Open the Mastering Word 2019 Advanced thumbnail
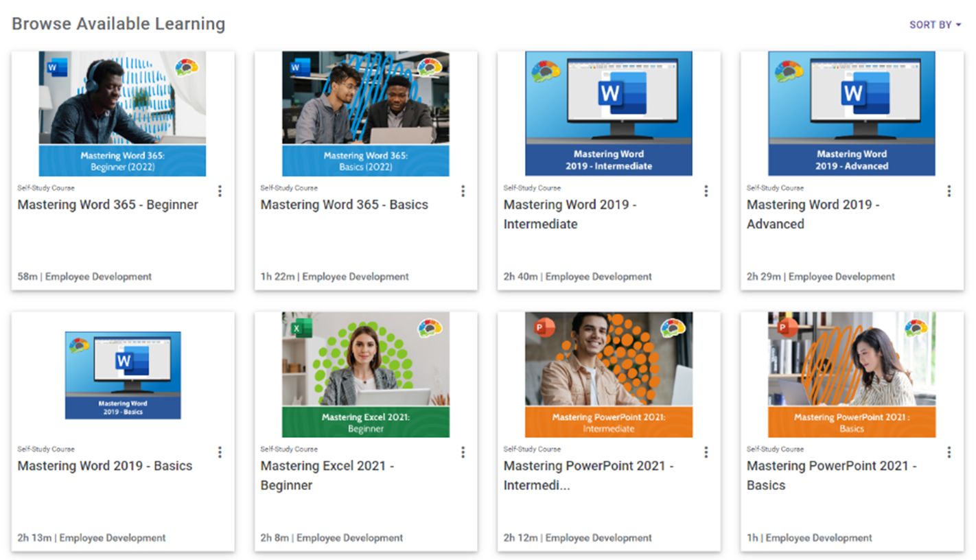The height and width of the screenshot is (560, 976). 852,114
